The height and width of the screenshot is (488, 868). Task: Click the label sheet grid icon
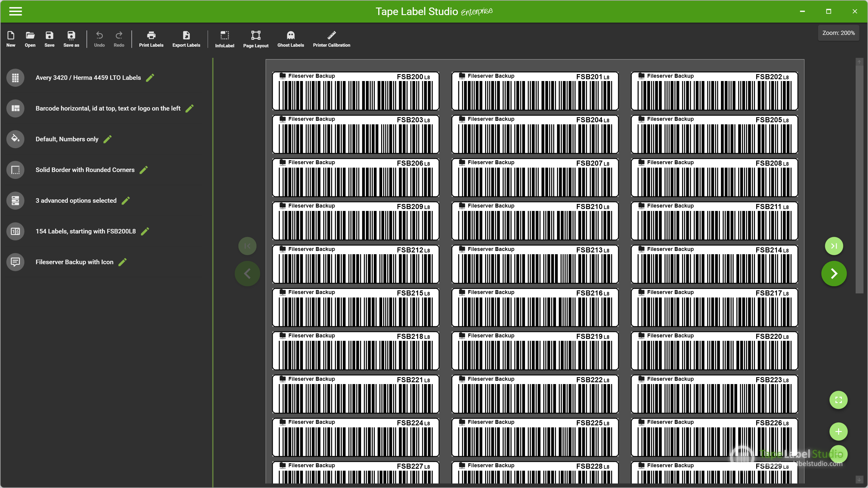tap(15, 78)
